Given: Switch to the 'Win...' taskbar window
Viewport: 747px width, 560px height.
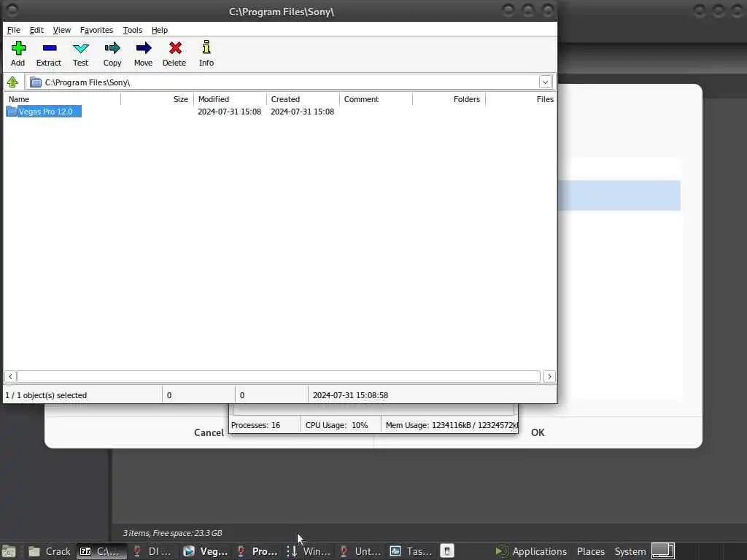Looking at the screenshot, I should (x=309, y=551).
